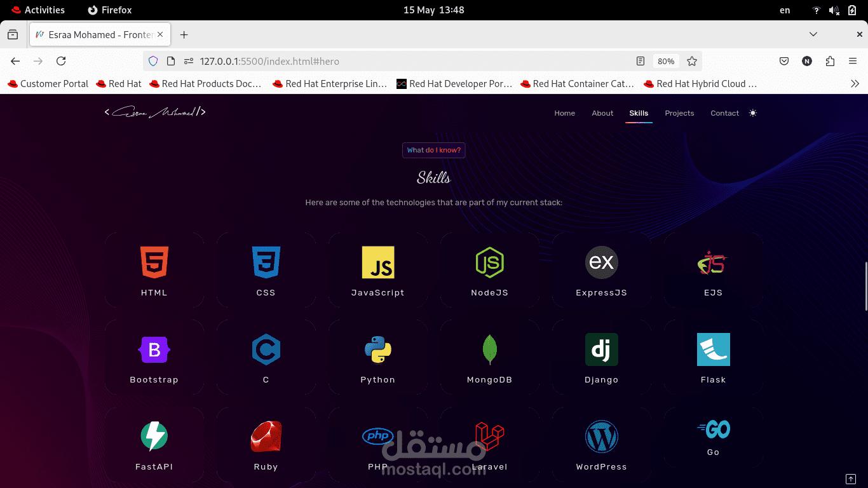Viewport: 868px width, 488px height.
Task: Open the Firefox hamburger application menu
Action: [x=853, y=61]
